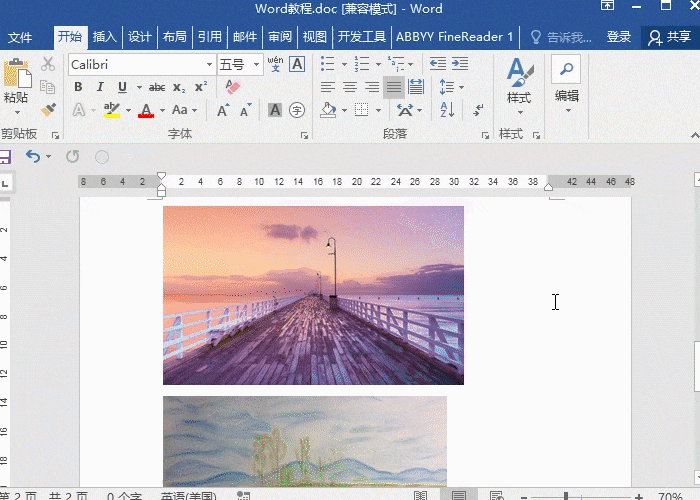Apply red font color
700x500 pixels.
(x=146, y=110)
